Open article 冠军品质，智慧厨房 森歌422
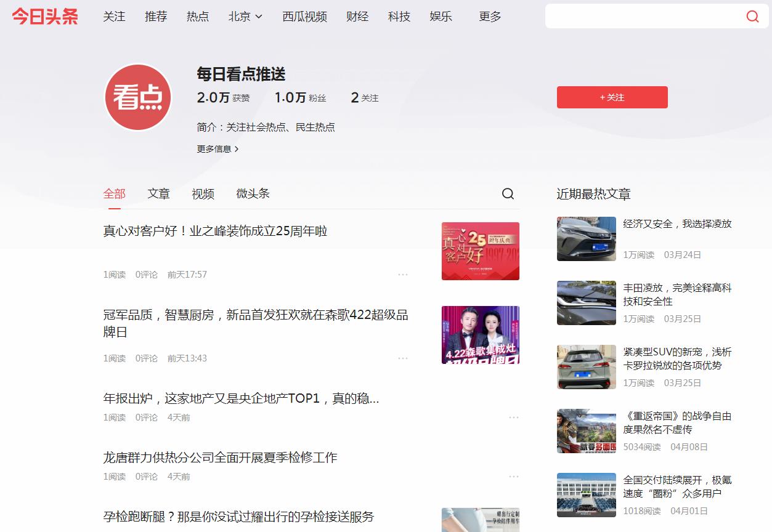 (256, 323)
